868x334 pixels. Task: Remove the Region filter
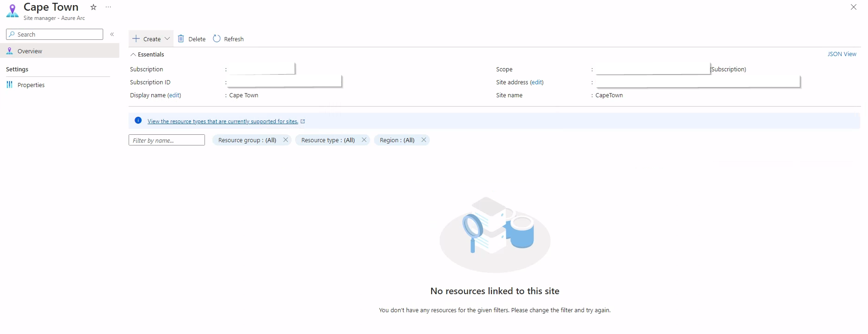(424, 140)
